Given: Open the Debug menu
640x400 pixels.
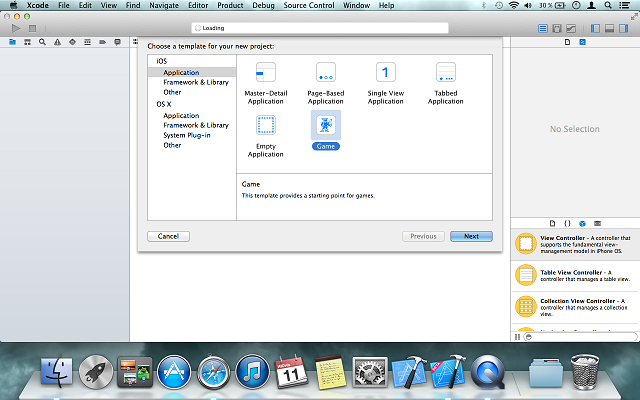Looking at the screenshot, I should click(264, 5).
